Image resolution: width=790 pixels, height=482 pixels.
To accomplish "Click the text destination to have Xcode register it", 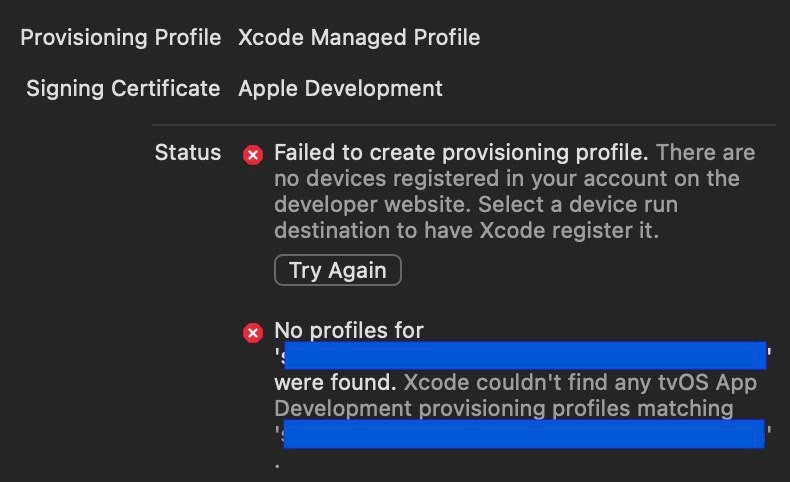I will pos(467,231).
